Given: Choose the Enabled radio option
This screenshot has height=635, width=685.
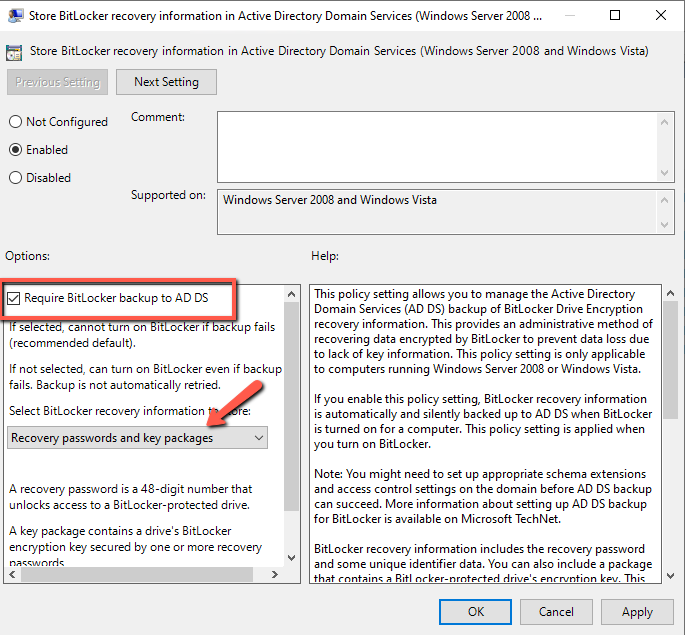Looking at the screenshot, I should pos(16,150).
